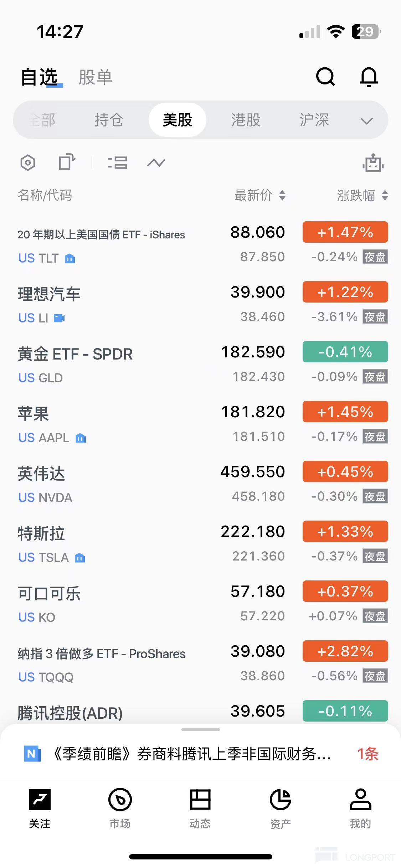Select the 股单 top tab

pyautogui.click(x=96, y=77)
